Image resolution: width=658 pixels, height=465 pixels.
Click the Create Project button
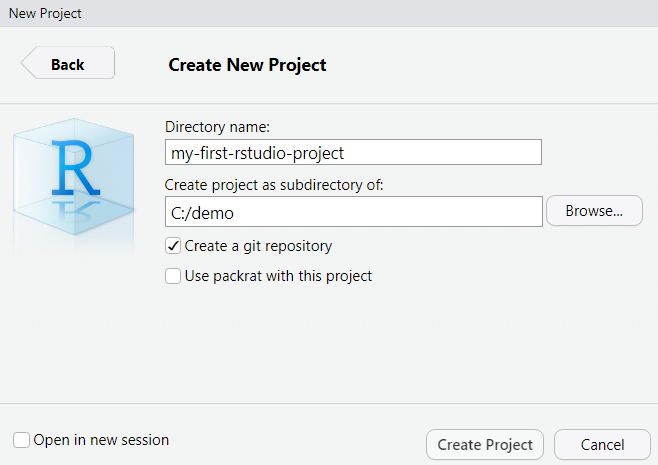click(x=485, y=444)
